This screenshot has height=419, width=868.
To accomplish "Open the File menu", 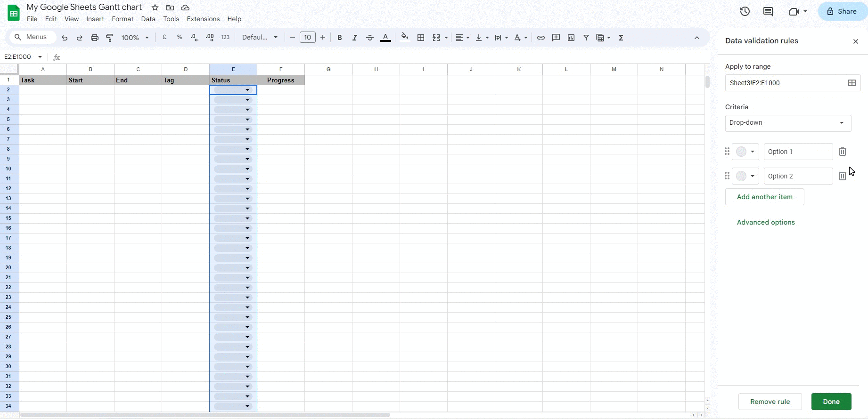I will pyautogui.click(x=32, y=19).
